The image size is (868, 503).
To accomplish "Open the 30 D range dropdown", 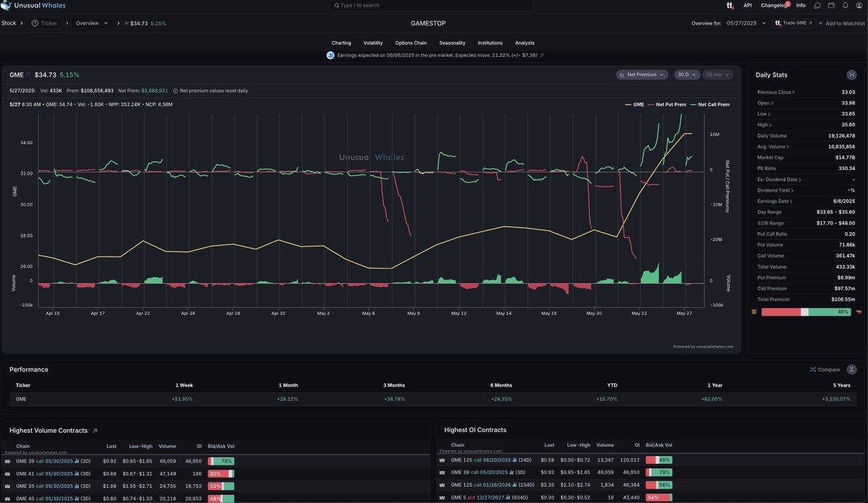I will pos(686,75).
